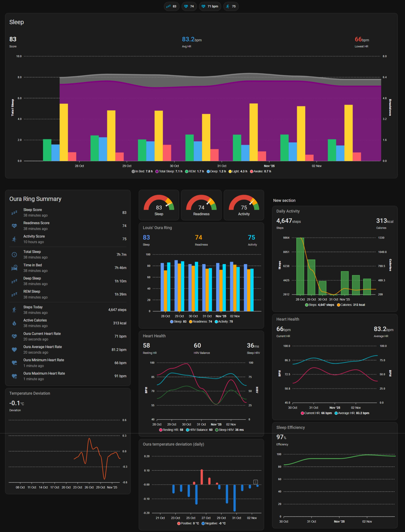Image resolution: width=405 pixels, height=532 pixels.
Task: Click the blue Sleep: 83 legend dot
Action: (172, 322)
